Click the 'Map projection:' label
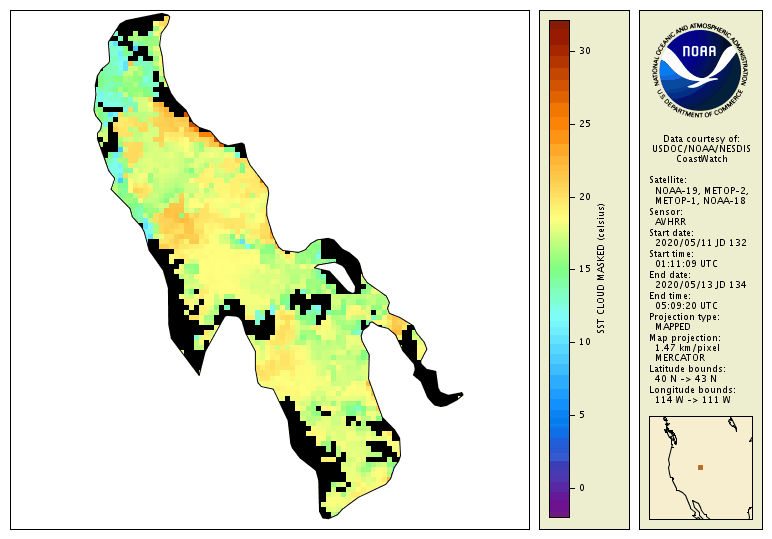This screenshot has height=539, width=772. point(685,338)
